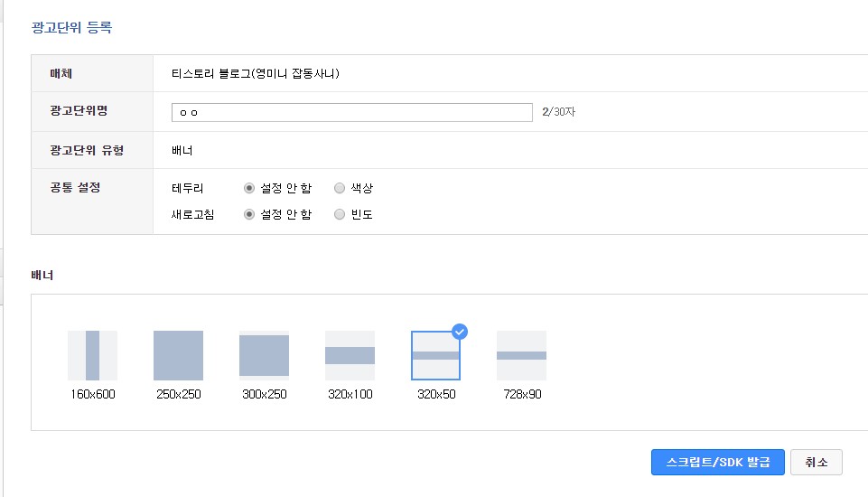The image size is (868, 497).
Task: Click the 새로고침 setting label
Action: pyautogui.click(x=192, y=214)
